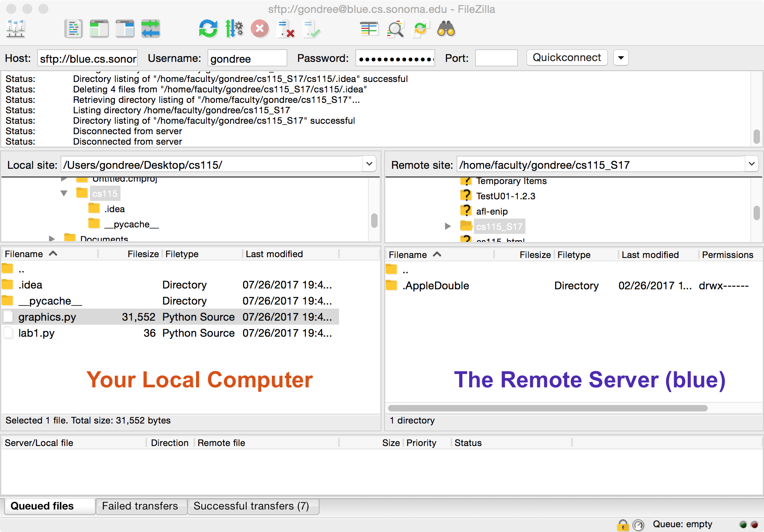Toggle local directory tree display

point(99,29)
